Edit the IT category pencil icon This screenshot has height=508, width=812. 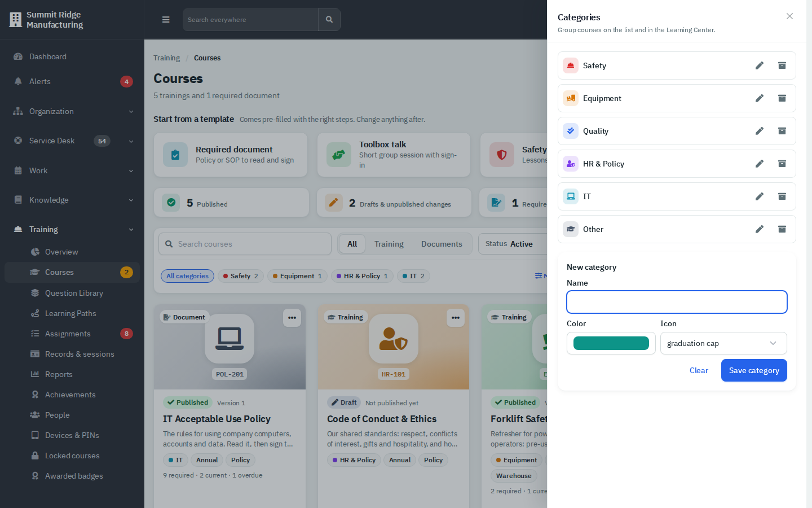point(760,196)
